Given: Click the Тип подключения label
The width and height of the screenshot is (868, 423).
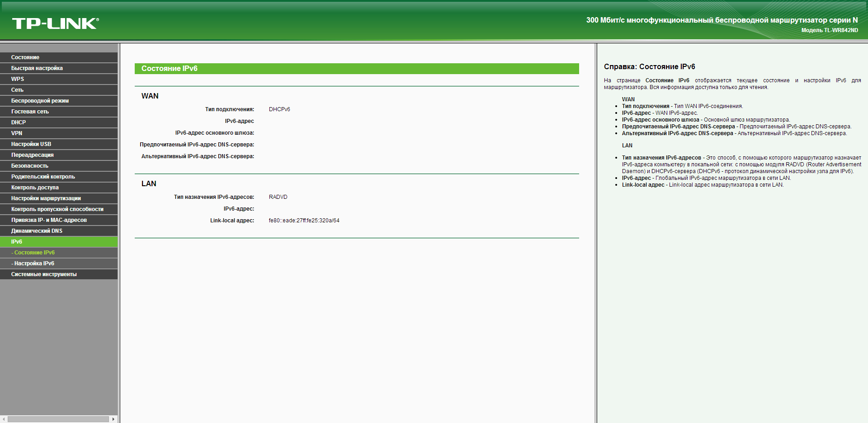Looking at the screenshot, I should coord(230,109).
